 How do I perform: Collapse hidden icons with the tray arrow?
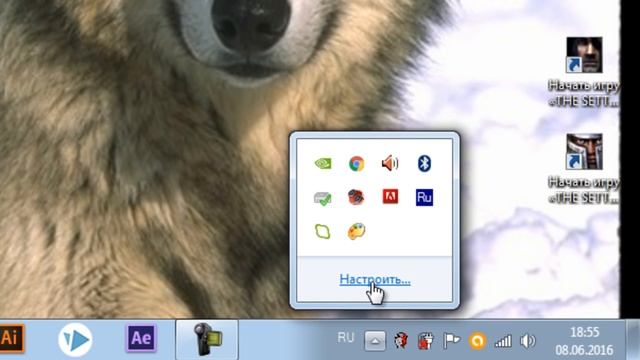pos(375,340)
